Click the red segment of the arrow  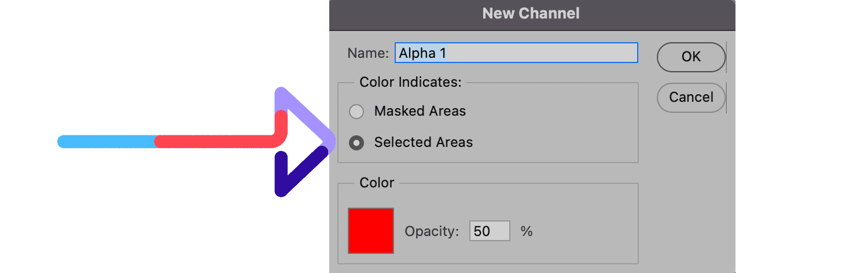[x=220, y=142]
